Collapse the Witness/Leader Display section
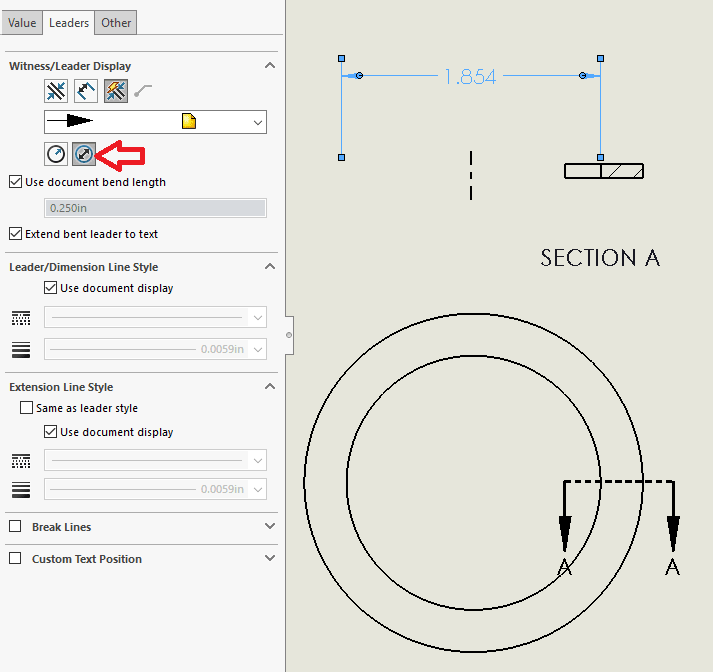 click(x=270, y=65)
